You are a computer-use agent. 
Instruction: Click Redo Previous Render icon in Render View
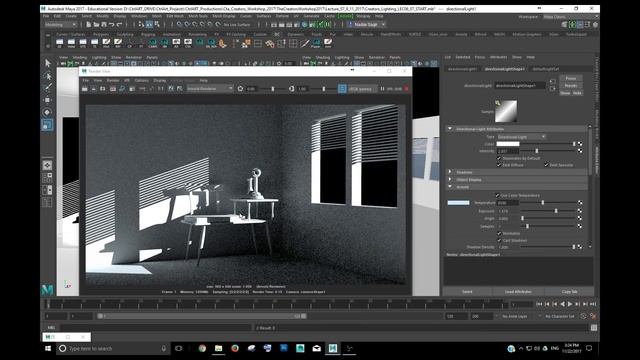point(85,89)
